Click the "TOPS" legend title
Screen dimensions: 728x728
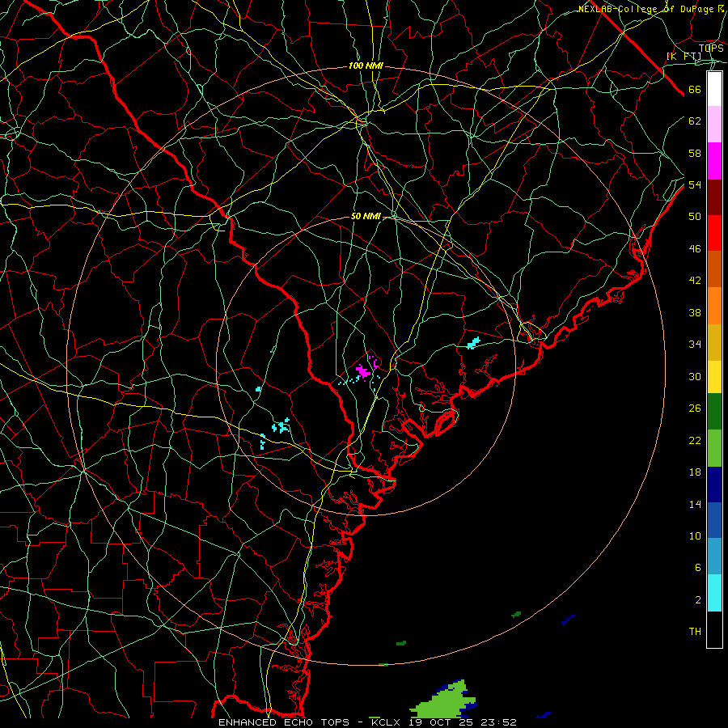(x=711, y=48)
